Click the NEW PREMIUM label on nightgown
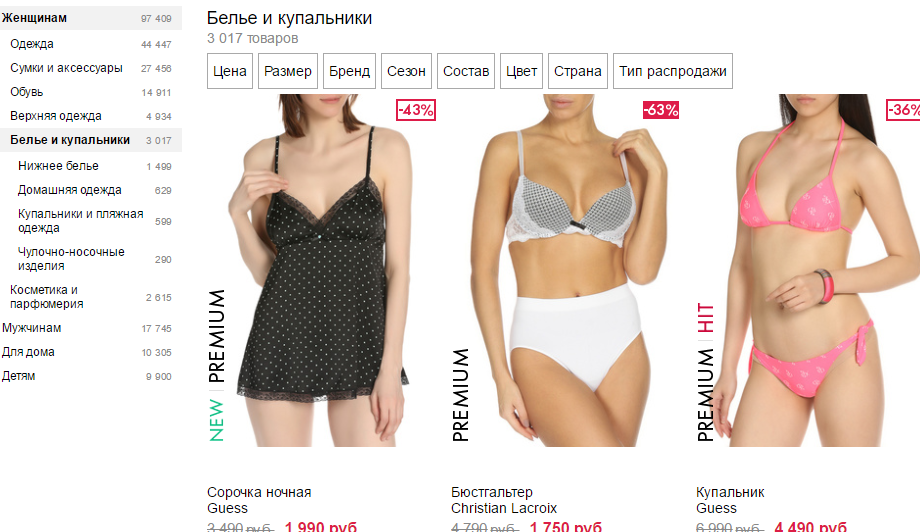This screenshot has height=532, width=920. tap(217, 365)
